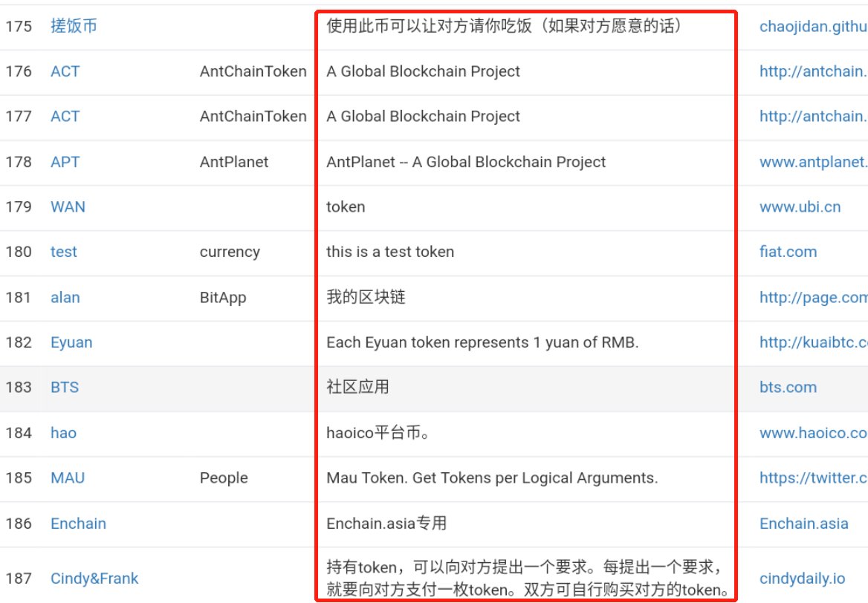Visit the http://kuaibtc website link
The height and width of the screenshot is (603, 868).
813,342
